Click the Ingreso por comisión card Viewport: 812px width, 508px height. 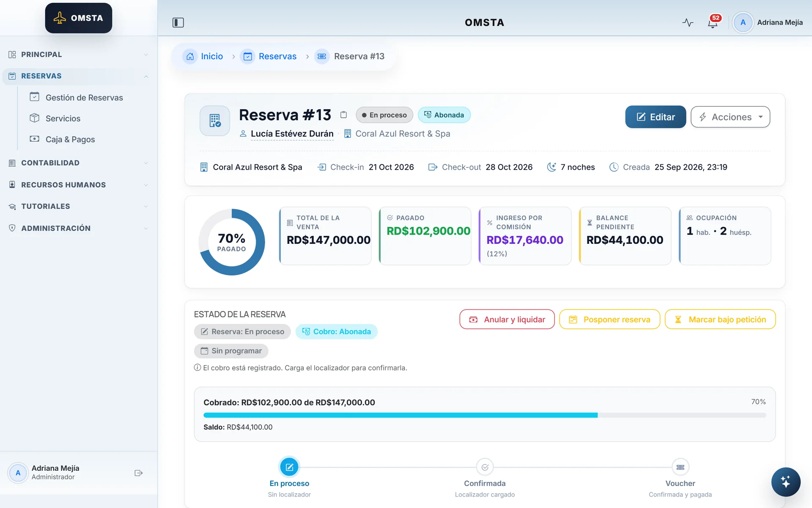coord(525,236)
